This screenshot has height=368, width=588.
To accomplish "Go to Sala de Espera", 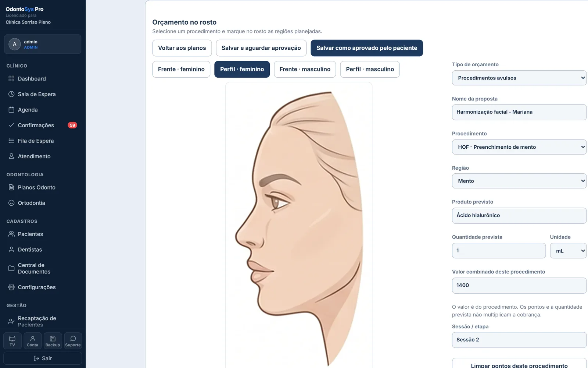I will pyautogui.click(x=43, y=94).
